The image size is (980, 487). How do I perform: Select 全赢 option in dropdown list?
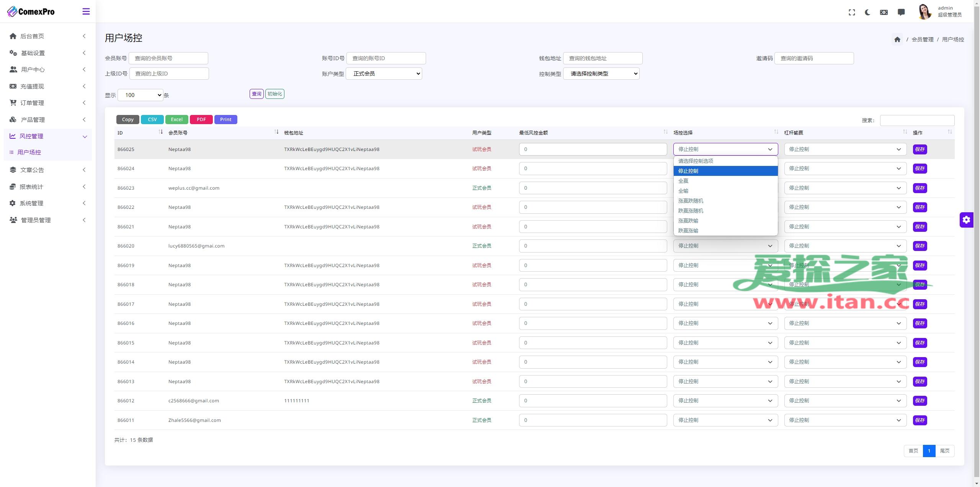coord(683,181)
